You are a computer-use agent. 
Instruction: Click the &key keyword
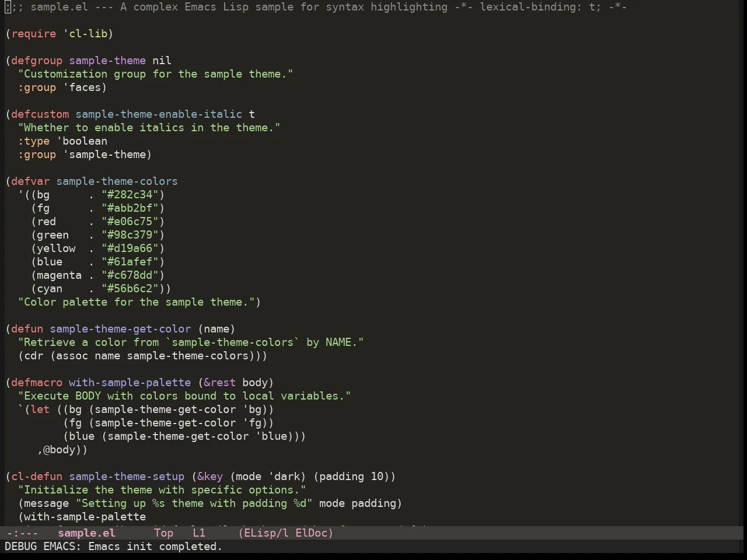[x=210, y=477]
